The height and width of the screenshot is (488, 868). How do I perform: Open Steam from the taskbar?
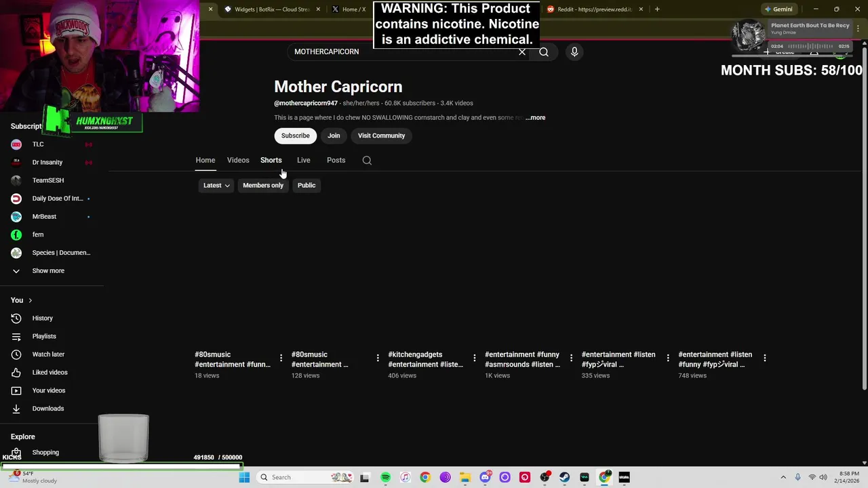point(564,477)
